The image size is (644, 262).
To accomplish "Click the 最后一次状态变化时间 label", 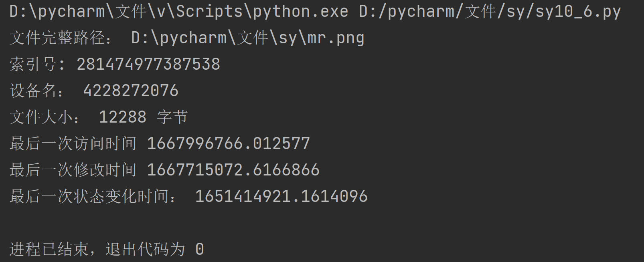I will [93, 197].
